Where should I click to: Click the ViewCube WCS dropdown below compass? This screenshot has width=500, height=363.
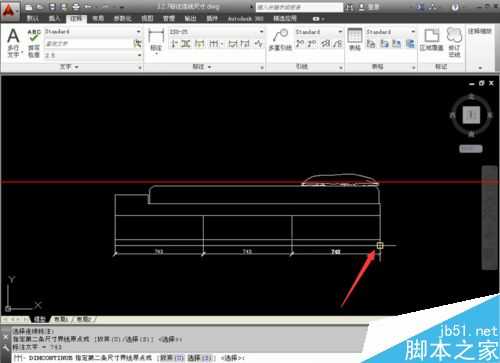(x=471, y=149)
